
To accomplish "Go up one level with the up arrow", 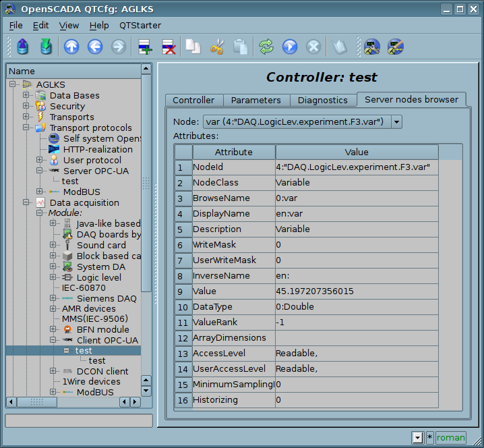I will (x=71, y=47).
